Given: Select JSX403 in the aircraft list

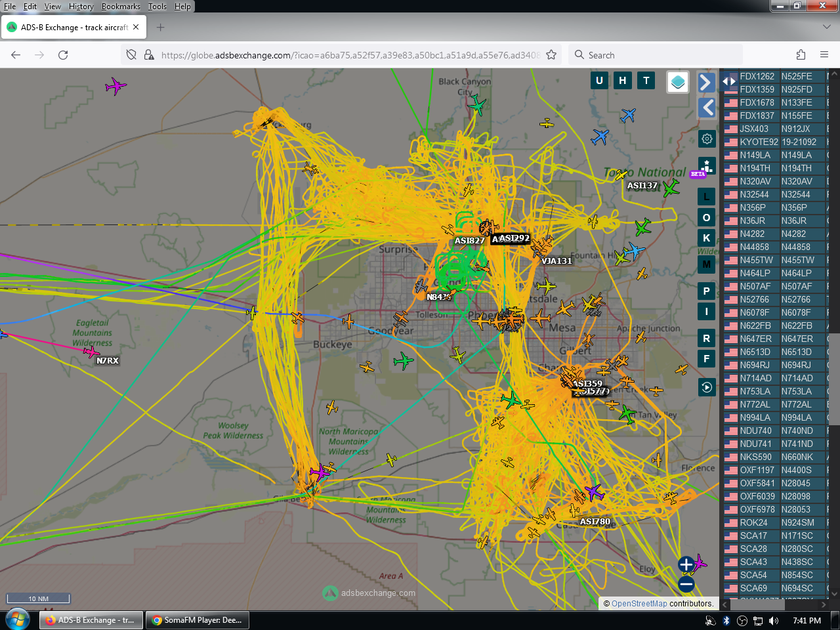Looking at the screenshot, I should coord(754,129).
